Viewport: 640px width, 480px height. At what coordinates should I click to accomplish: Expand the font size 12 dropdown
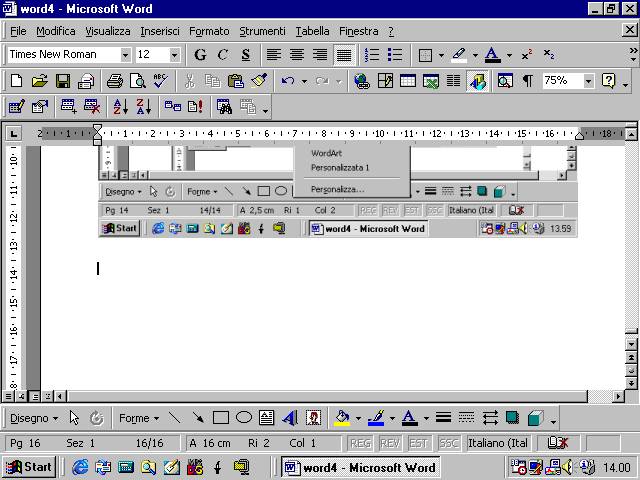pyautogui.click(x=174, y=55)
